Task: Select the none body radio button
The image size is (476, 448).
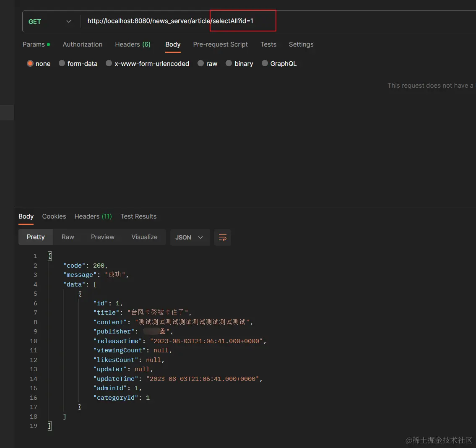Action: coord(30,63)
